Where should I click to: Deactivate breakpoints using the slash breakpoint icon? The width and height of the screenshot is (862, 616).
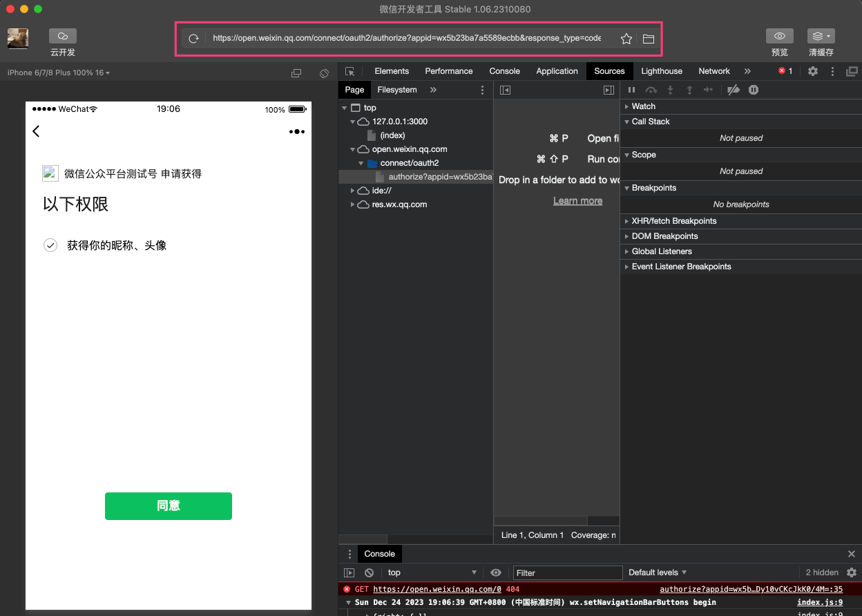tap(734, 89)
